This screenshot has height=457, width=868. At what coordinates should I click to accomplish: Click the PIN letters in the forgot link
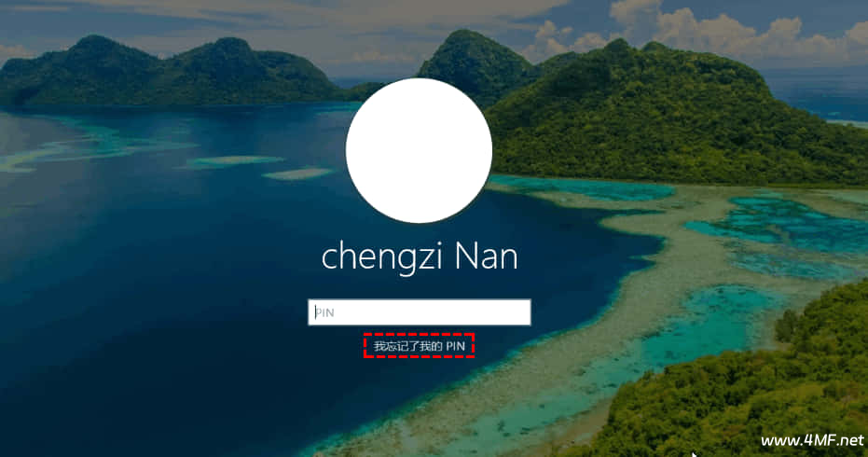[x=456, y=347]
